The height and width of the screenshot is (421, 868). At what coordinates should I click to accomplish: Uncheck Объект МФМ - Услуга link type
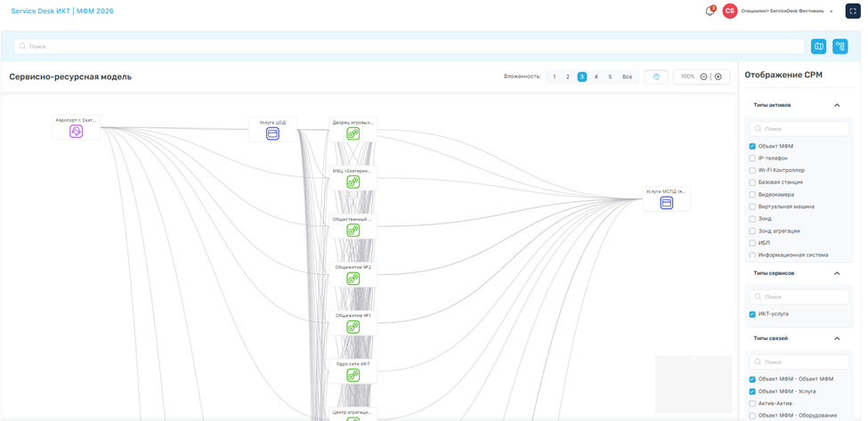(x=752, y=391)
